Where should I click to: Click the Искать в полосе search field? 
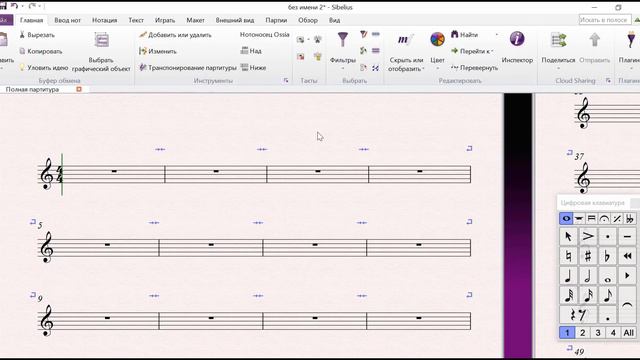[x=604, y=20]
